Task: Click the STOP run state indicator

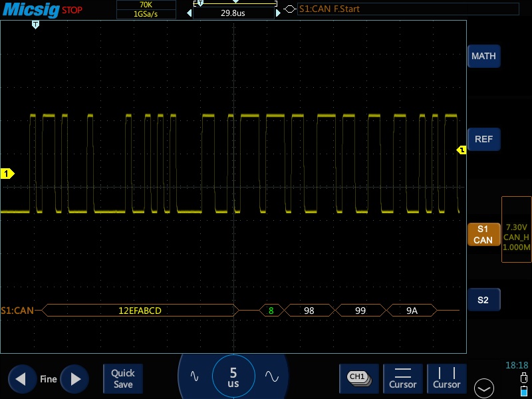Action: point(72,10)
